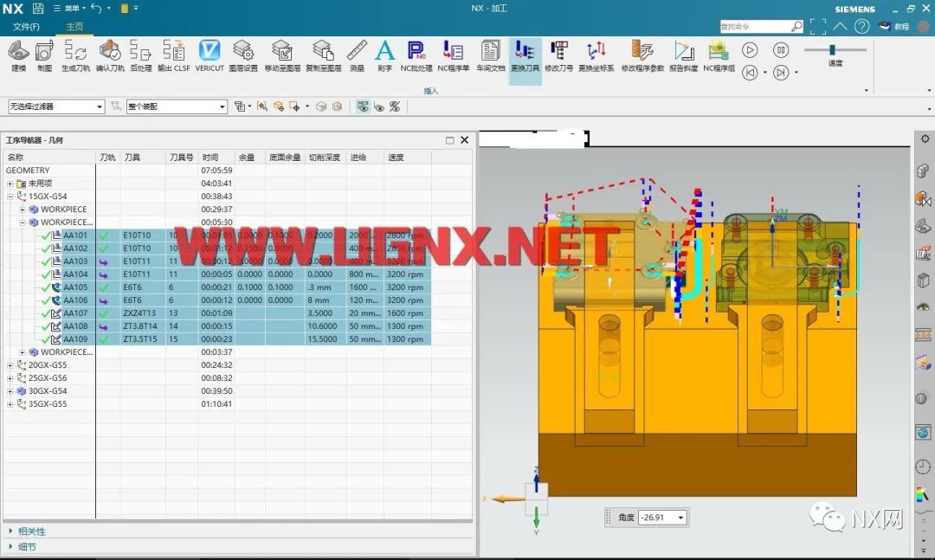Toggle the crossed-out eye hide button
The image size is (935, 560).
click(395, 106)
